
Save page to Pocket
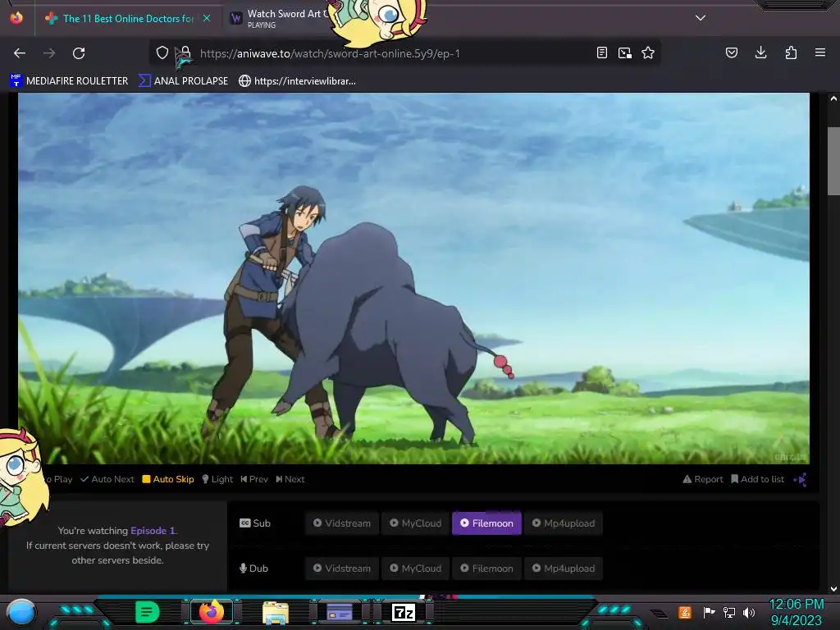tap(731, 53)
